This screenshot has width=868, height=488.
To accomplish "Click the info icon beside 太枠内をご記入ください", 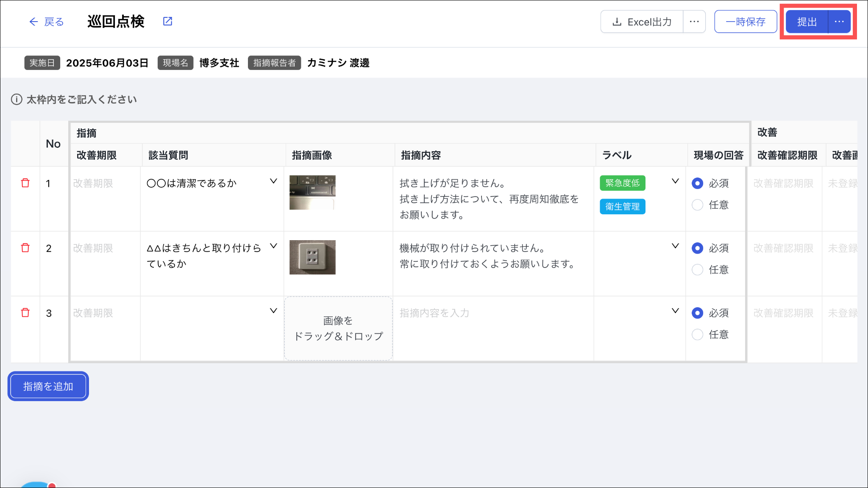I will [x=17, y=100].
